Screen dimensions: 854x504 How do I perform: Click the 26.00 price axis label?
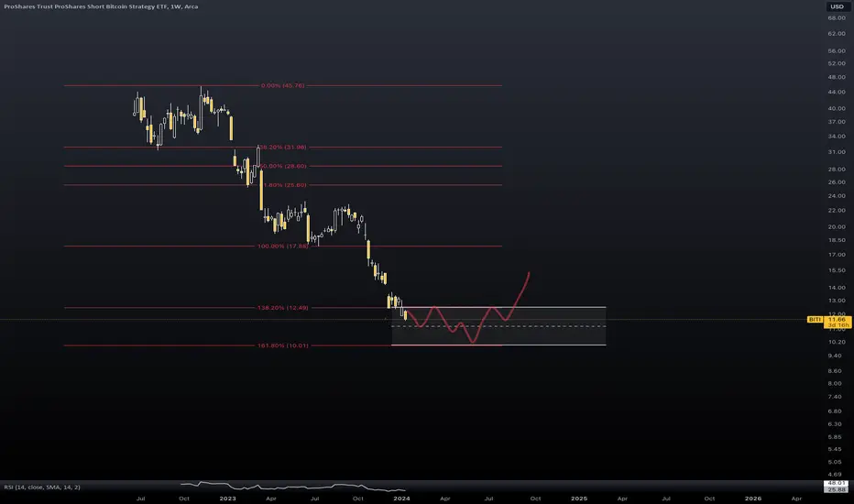point(837,182)
